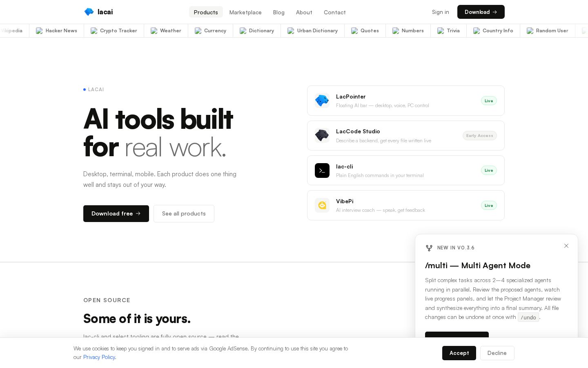
Task: Click the Crypto Tracker image icon
Action: click(94, 31)
